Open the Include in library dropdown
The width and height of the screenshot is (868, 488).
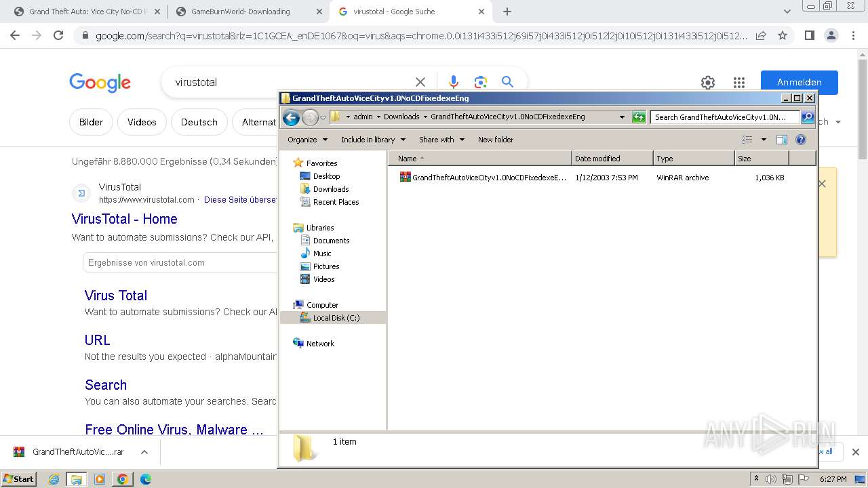pos(373,140)
